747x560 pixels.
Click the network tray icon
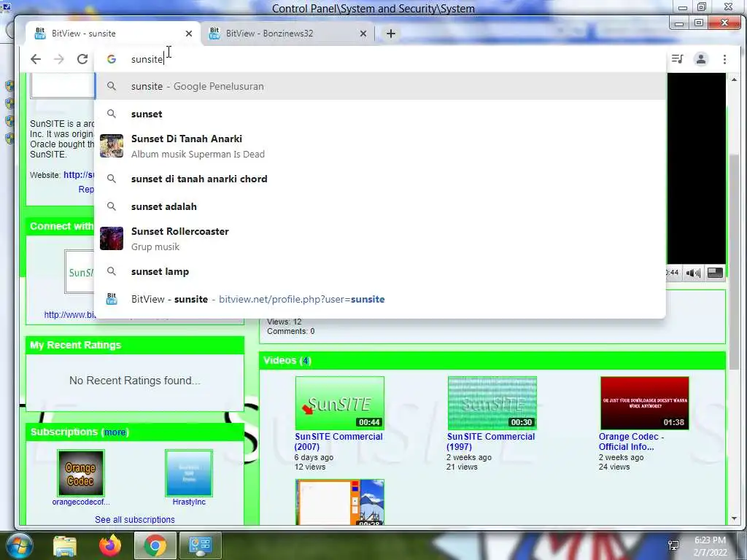(x=673, y=545)
